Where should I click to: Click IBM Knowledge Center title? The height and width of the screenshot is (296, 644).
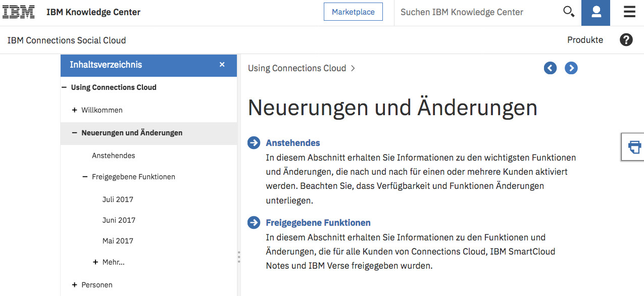pyautogui.click(x=93, y=12)
